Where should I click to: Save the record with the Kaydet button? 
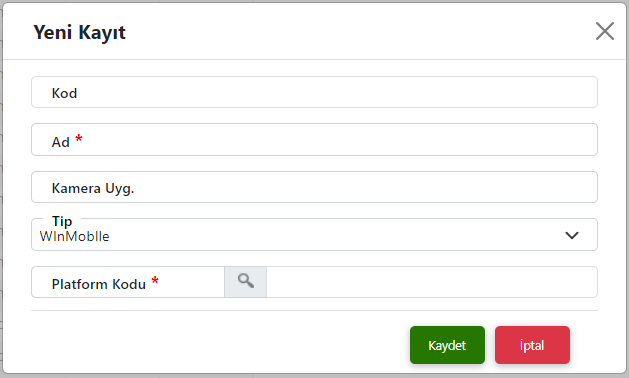click(x=447, y=345)
